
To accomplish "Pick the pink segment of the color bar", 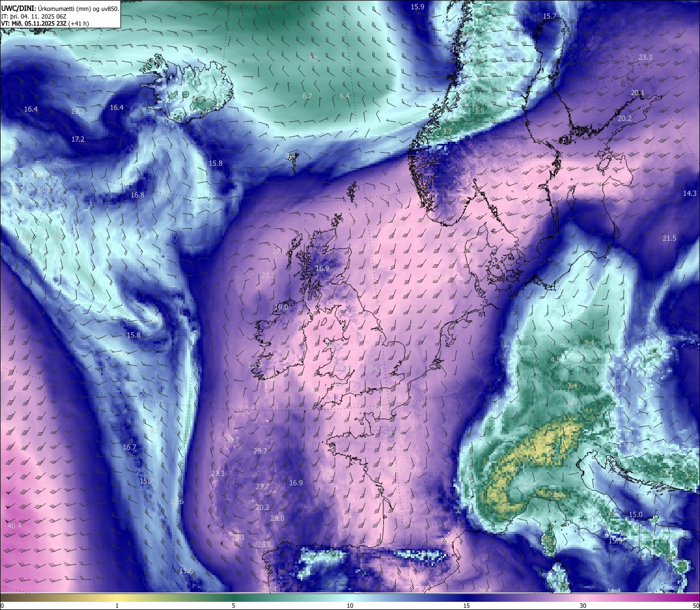I will pyautogui.click(x=583, y=597).
